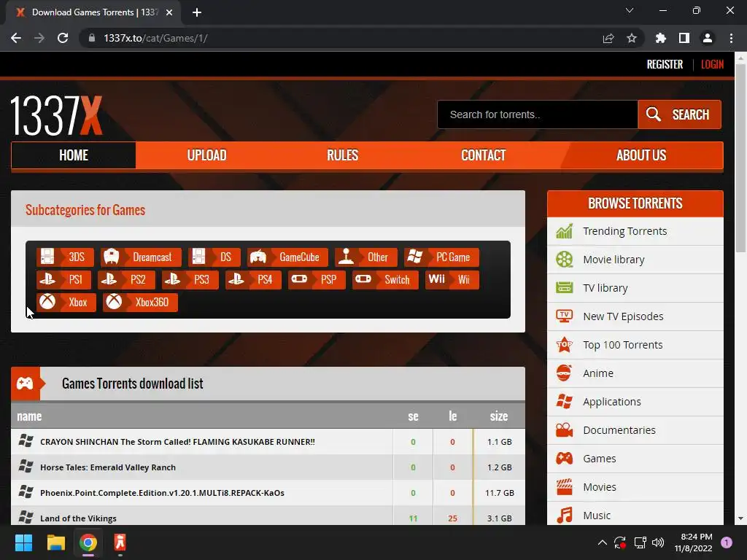The image size is (747, 560).
Task: Click the Music note icon
Action: point(565,516)
